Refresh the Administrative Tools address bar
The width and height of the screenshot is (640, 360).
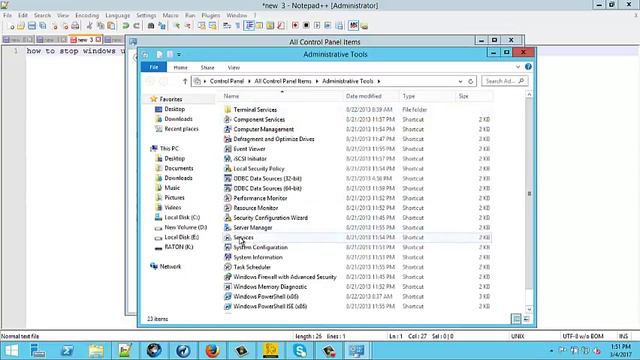[x=471, y=81]
